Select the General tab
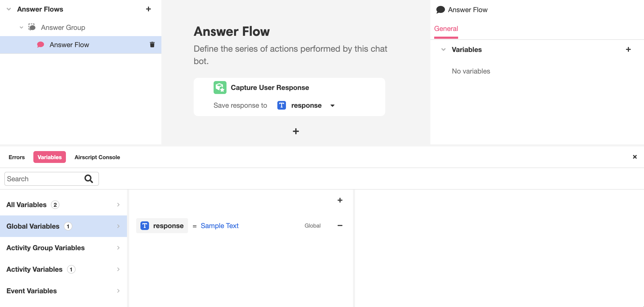This screenshot has width=644, height=307. (446, 29)
